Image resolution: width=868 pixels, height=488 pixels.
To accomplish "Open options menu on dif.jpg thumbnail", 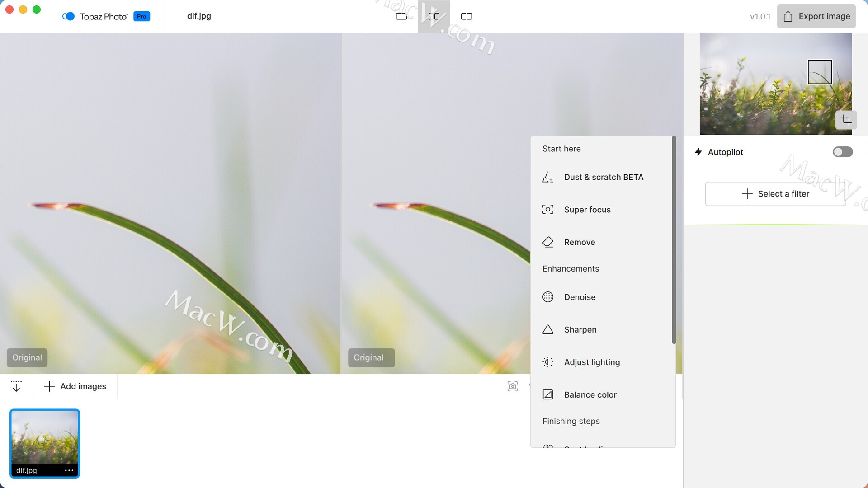I will point(69,470).
